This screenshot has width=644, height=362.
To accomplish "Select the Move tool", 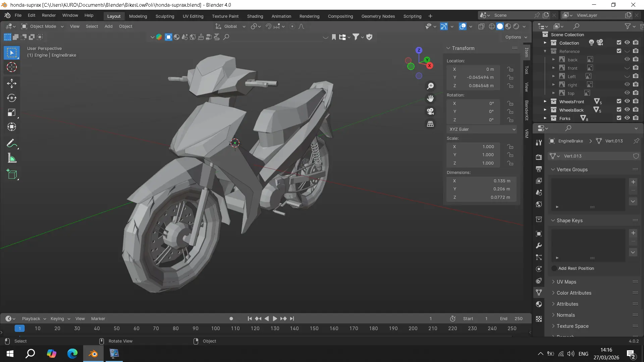I will tap(12, 83).
